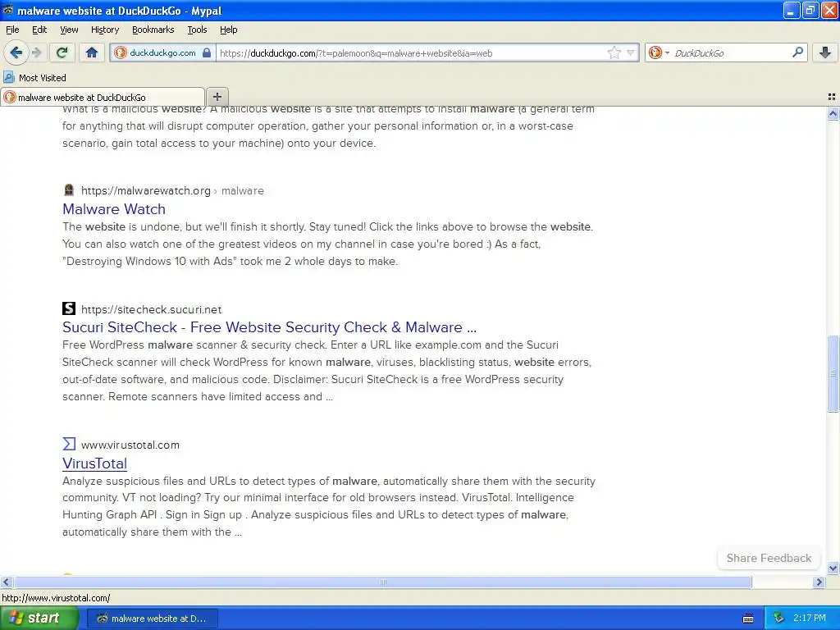
Task: Click the Mypal taskbar window button
Action: coord(152,619)
